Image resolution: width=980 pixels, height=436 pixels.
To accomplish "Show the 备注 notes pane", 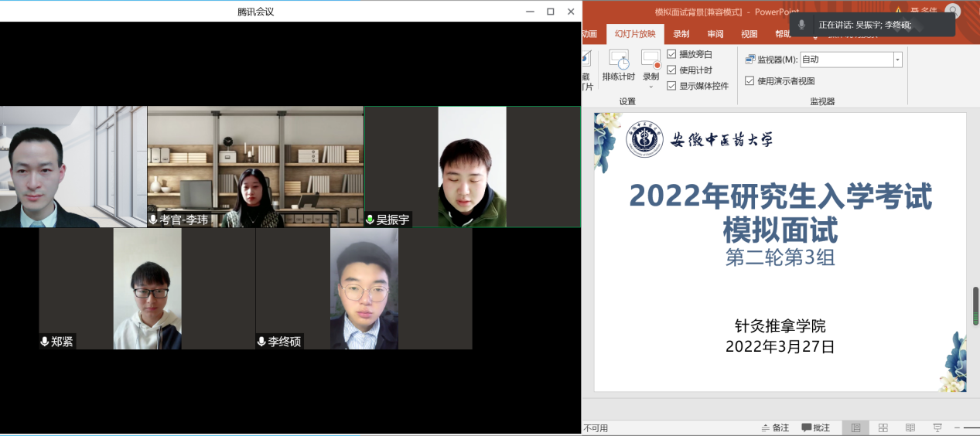I will pos(775,427).
